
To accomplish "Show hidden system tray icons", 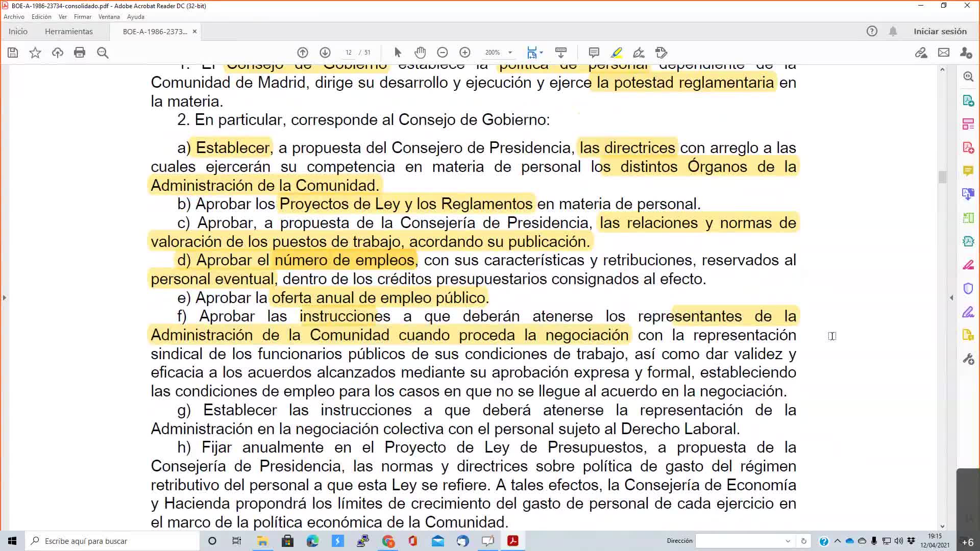I will 837,541.
